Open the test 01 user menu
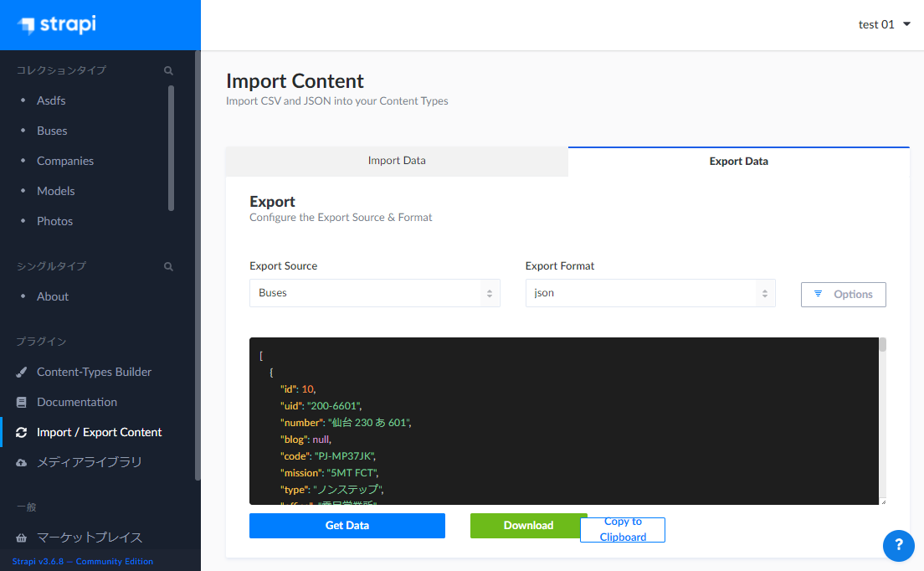This screenshot has width=924, height=571. (x=883, y=24)
